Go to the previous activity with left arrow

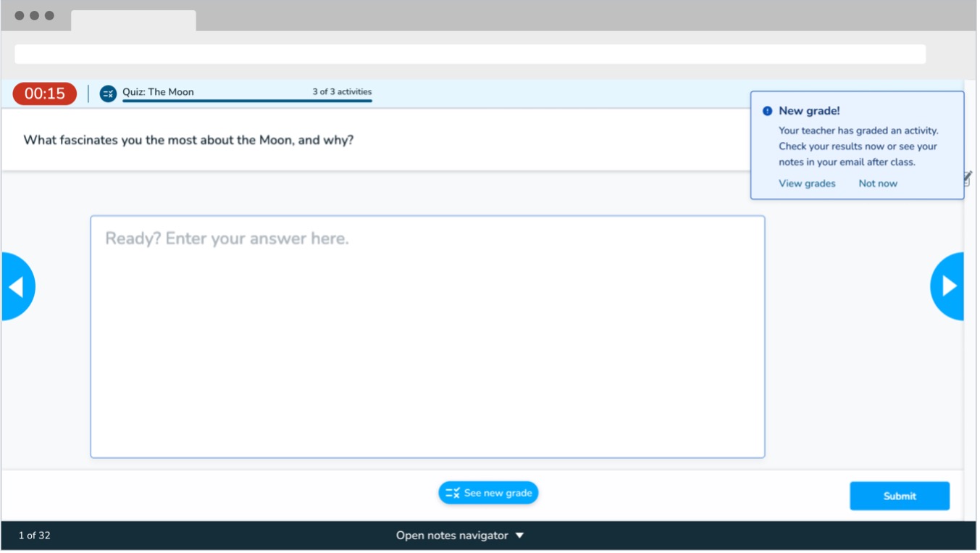(x=17, y=287)
